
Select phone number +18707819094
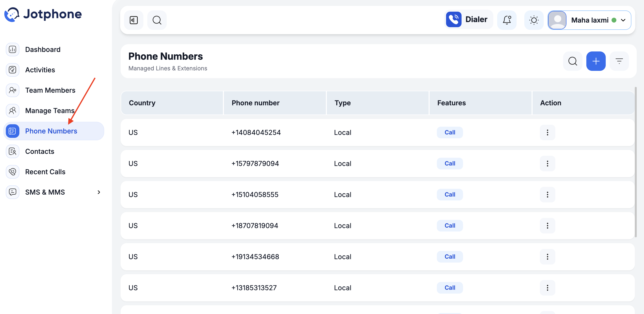point(254,225)
